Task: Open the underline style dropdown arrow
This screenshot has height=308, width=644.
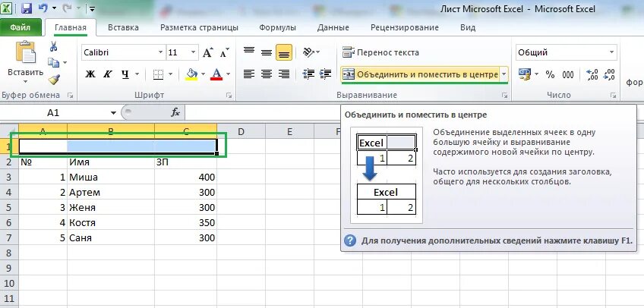Action: click(x=137, y=74)
